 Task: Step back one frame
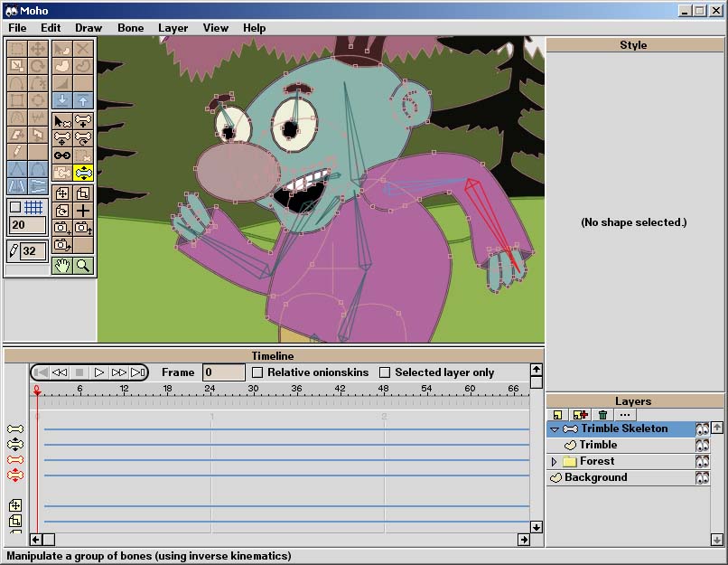tap(60, 372)
